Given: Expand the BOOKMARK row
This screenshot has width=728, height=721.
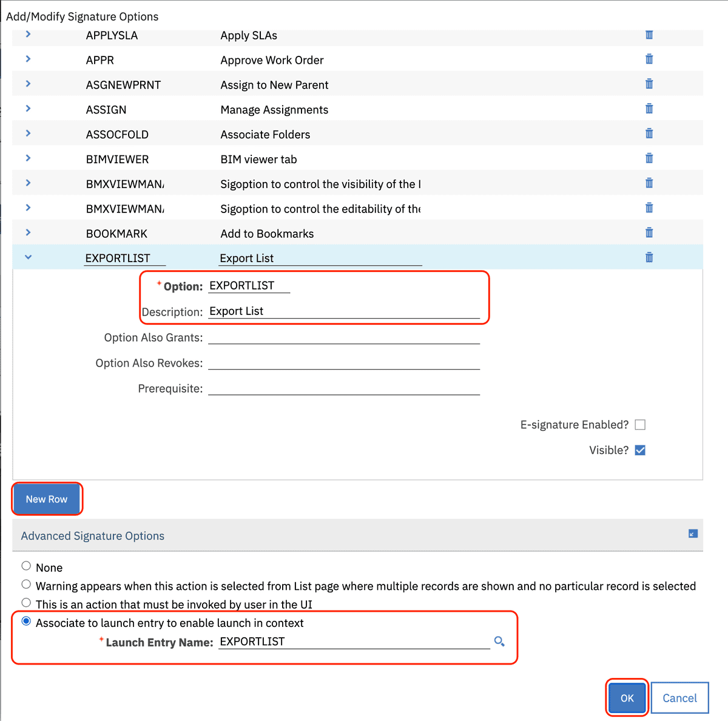Looking at the screenshot, I should pyautogui.click(x=27, y=232).
